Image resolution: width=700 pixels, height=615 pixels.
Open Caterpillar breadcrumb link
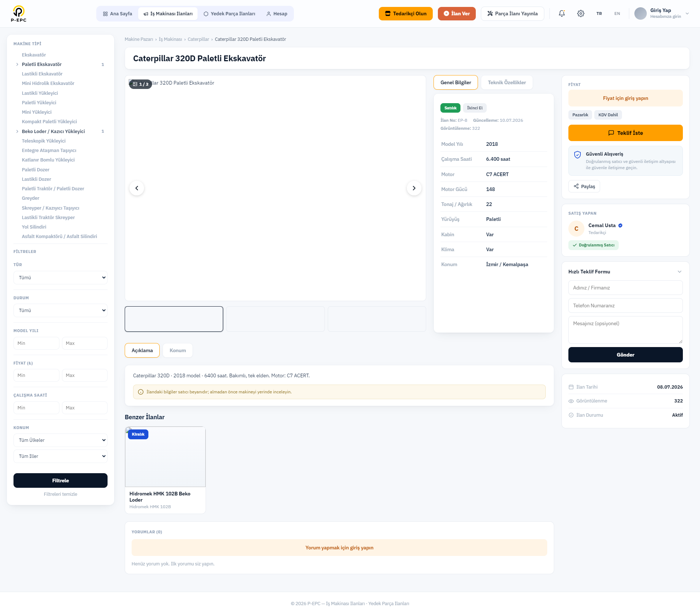click(198, 39)
